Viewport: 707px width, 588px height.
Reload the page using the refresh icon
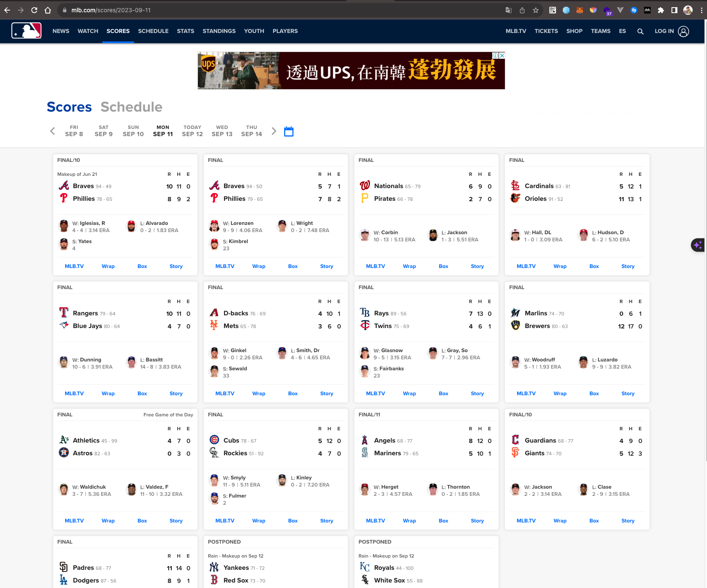pos(34,10)
